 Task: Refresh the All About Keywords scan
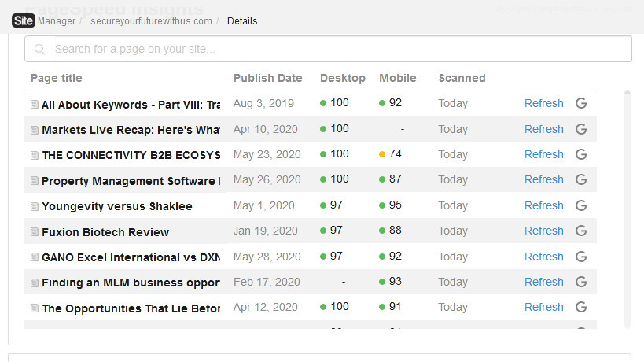coord(544,103)
